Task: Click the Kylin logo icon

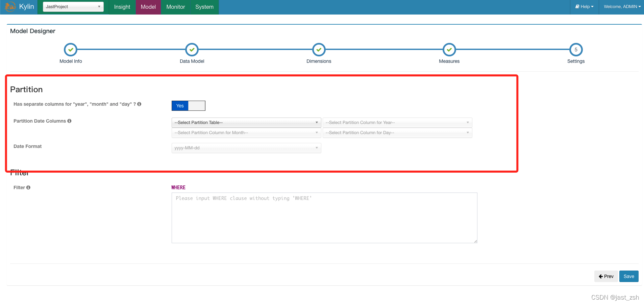Action: (10, 6)
